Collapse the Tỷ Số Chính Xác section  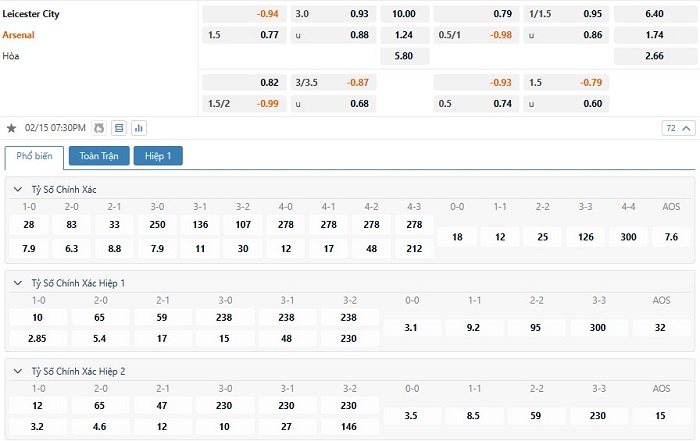click(18, 189)
